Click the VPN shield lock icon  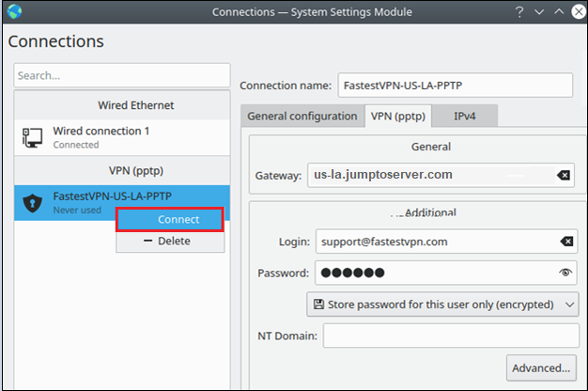32,203
